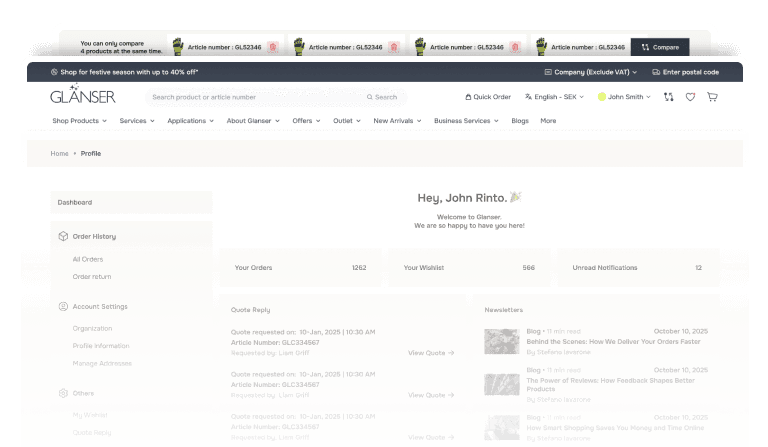Open Behind the Scenes newsletter article

[x=613, y=342]
